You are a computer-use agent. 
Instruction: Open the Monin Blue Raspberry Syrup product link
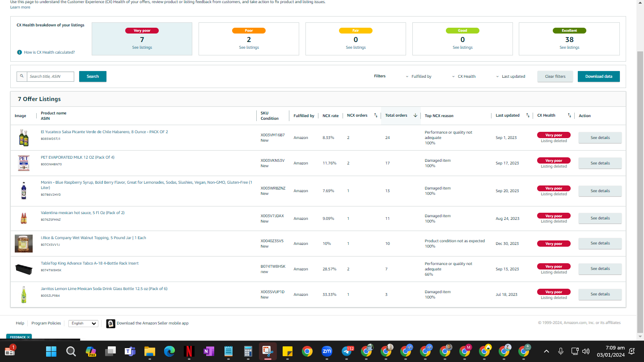tap(146, 185)
